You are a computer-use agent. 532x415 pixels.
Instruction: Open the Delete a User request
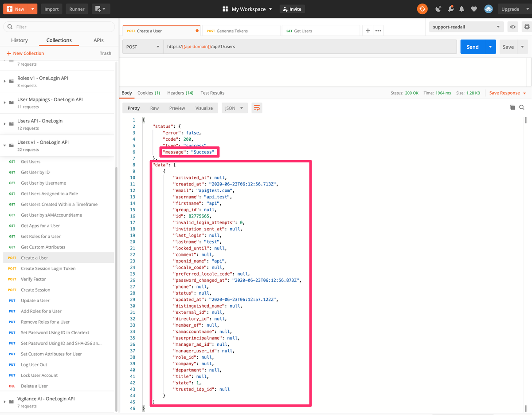(59, 386)
